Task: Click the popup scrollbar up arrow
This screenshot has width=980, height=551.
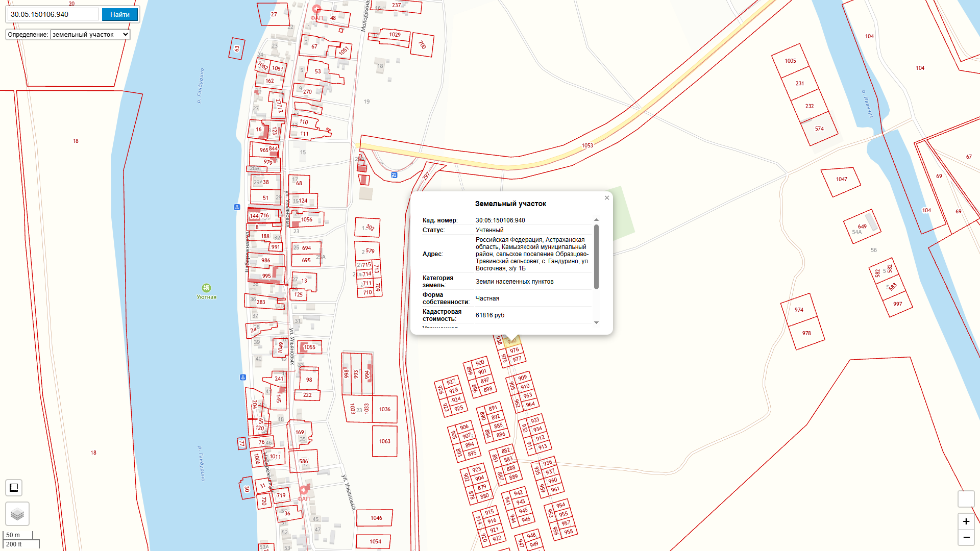Action: 596,220
